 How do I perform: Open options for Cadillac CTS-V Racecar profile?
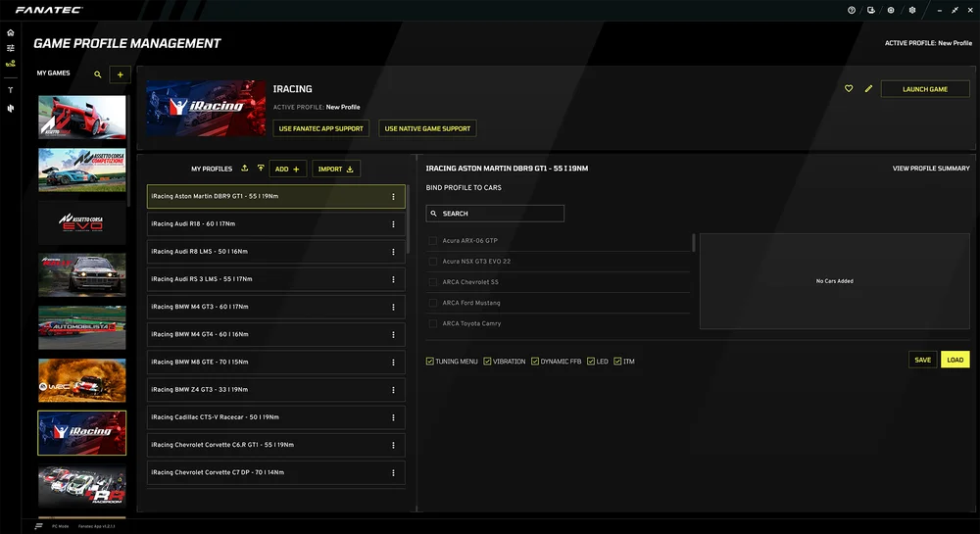pos(393,417)
